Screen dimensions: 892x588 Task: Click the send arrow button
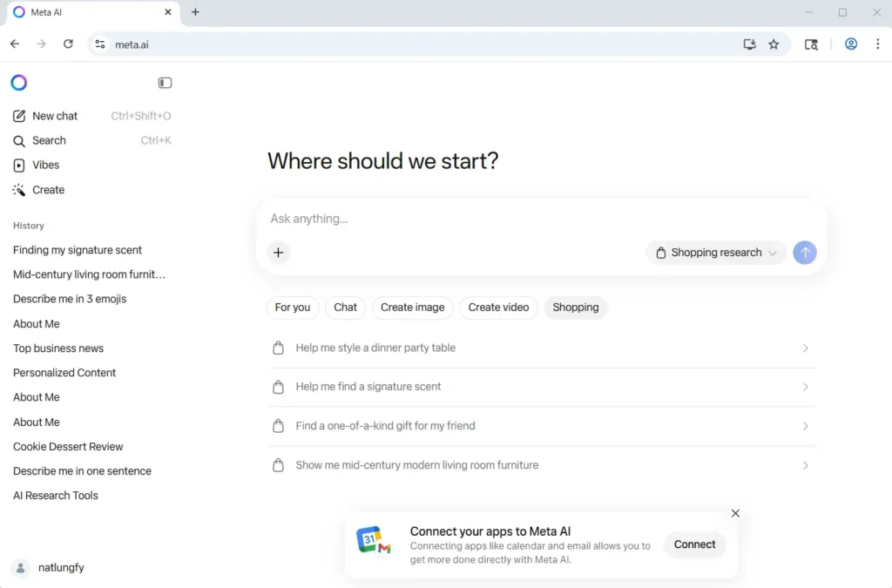tap(804, 253)
